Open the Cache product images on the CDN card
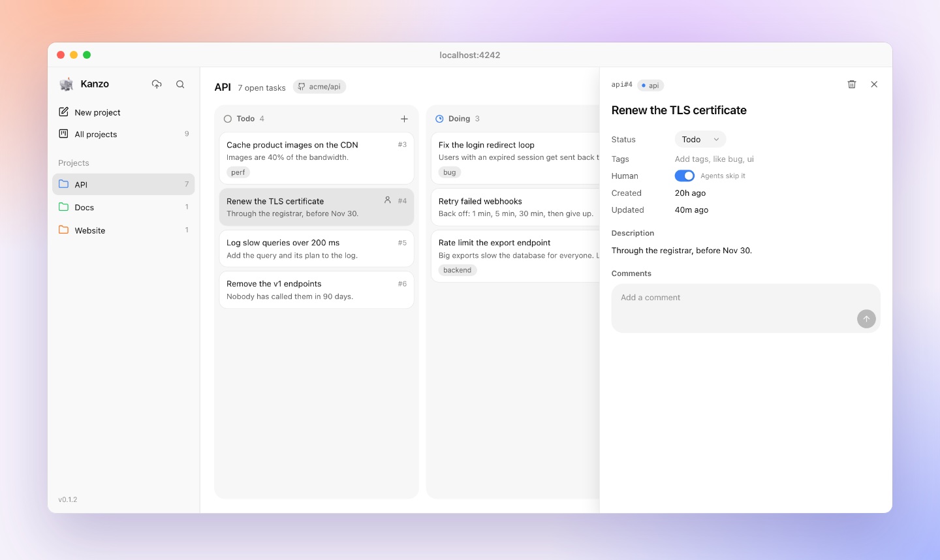 point(317,158)
